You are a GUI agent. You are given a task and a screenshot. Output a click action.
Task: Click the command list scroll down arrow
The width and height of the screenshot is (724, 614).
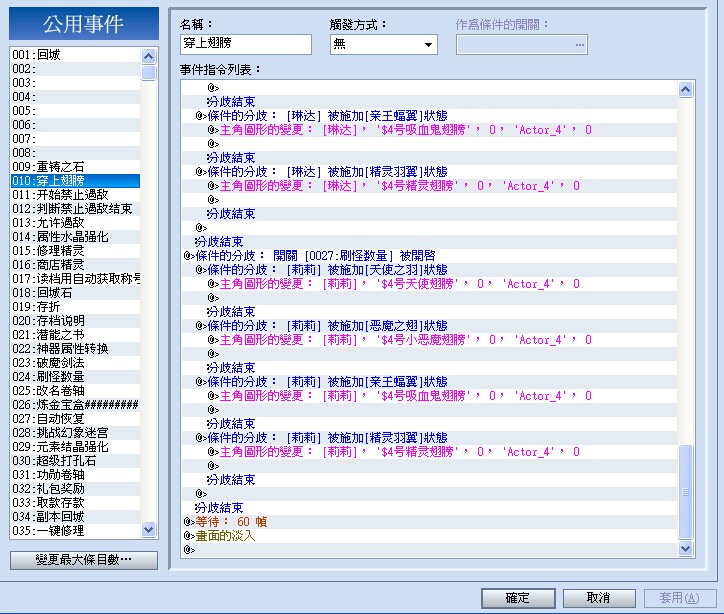point(686,548)
